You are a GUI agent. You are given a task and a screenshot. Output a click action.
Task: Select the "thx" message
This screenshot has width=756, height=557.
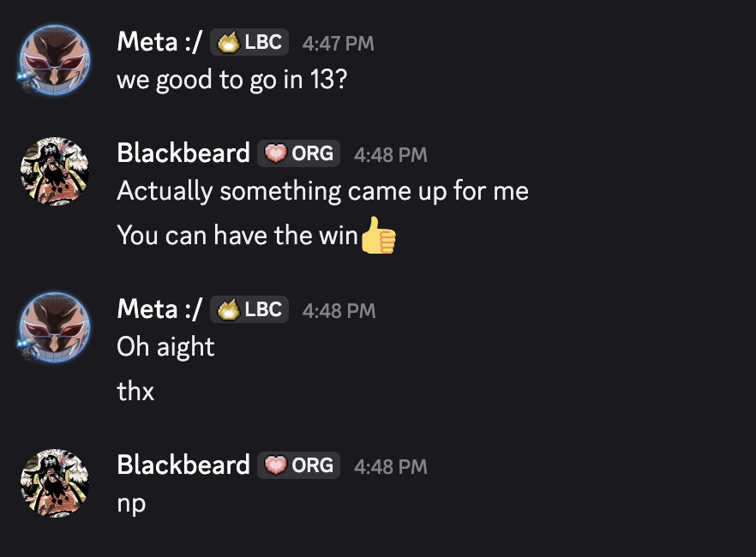click(x=135, y=392)
